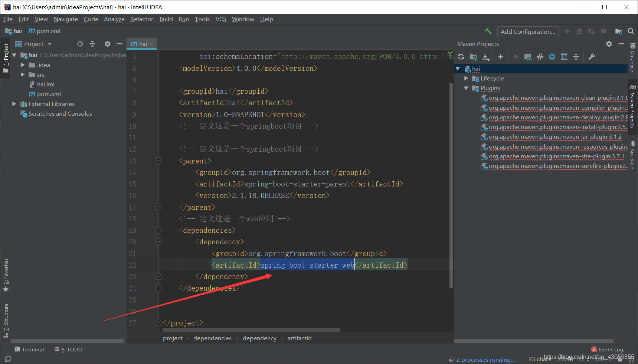Toggle the Terminal tool window
This screenshot has height=364, width=638.
pos(29,349)
